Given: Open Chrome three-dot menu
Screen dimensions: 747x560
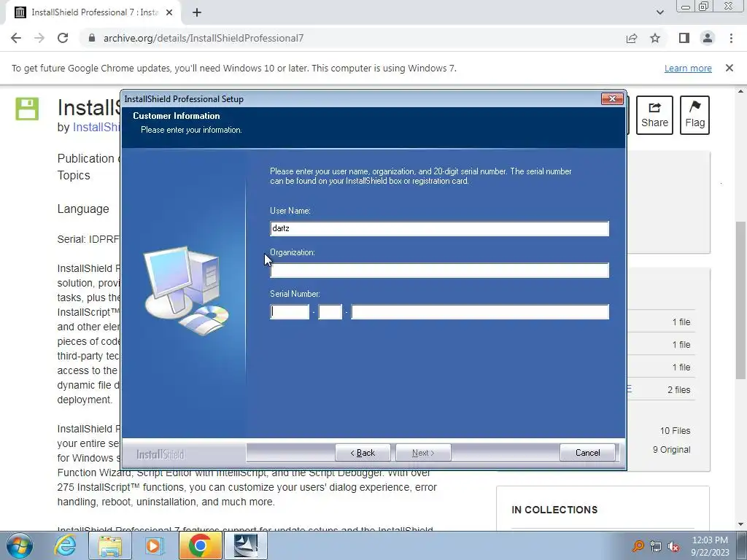Looking at the screenshot, I should click(x=731, y=38).
